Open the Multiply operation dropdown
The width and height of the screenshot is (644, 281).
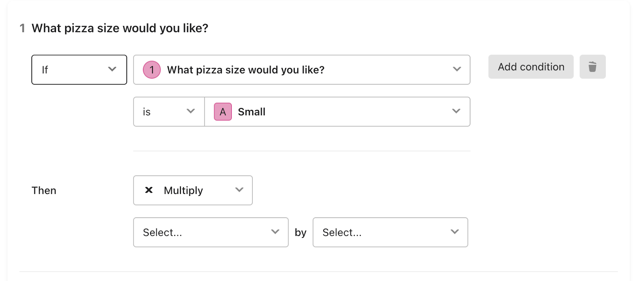[193, 190]
